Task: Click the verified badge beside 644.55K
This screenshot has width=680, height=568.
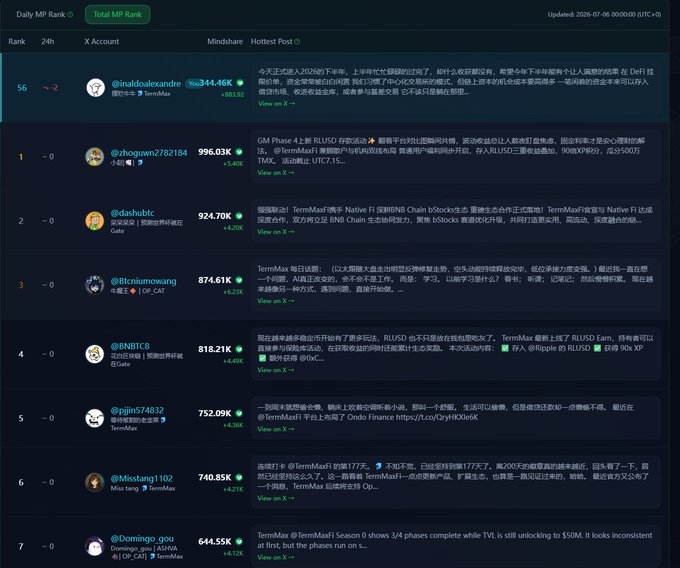Action: click(239, 541)
